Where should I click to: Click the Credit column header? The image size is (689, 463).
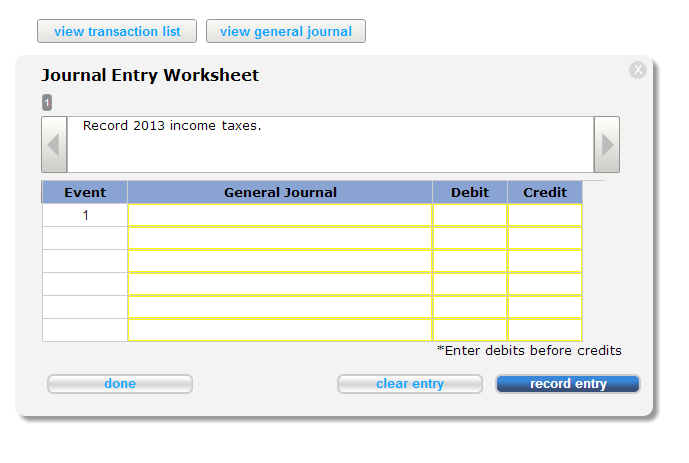point(545,192)
